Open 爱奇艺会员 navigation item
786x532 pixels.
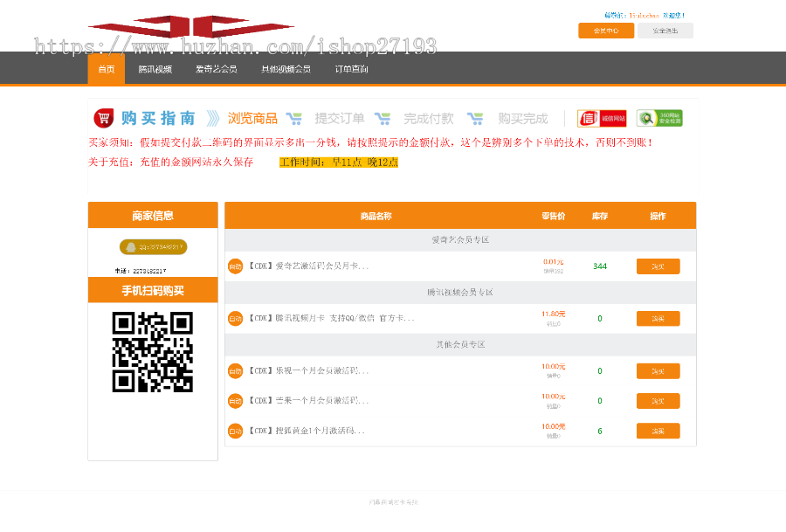(216, 69)
